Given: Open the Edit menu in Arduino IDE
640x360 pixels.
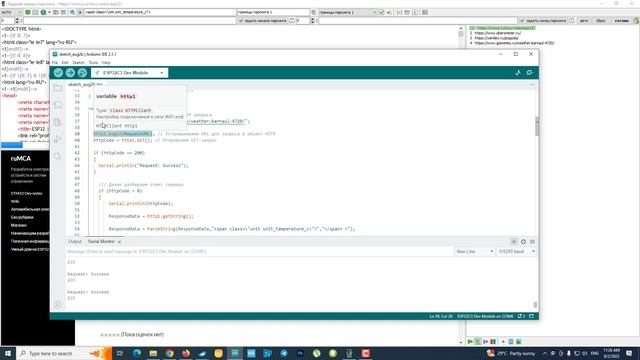Looking at the screenshot, I should (x=65, y=62).
